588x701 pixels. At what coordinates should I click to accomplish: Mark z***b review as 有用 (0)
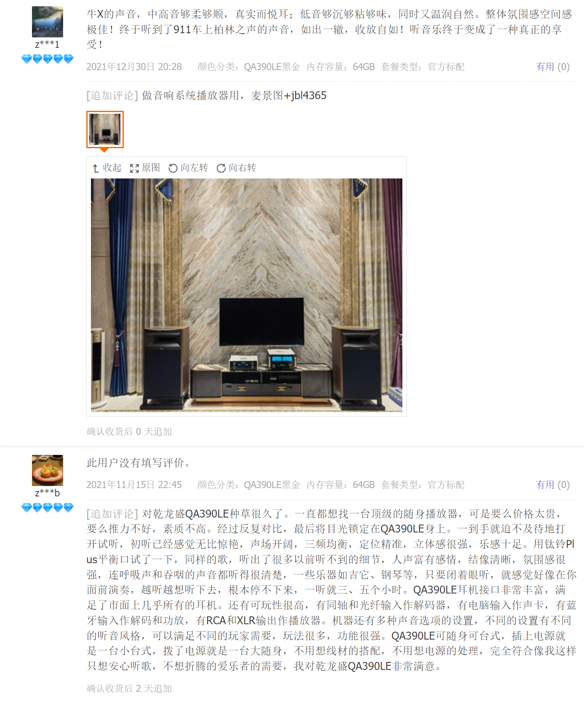click(553, 485)
